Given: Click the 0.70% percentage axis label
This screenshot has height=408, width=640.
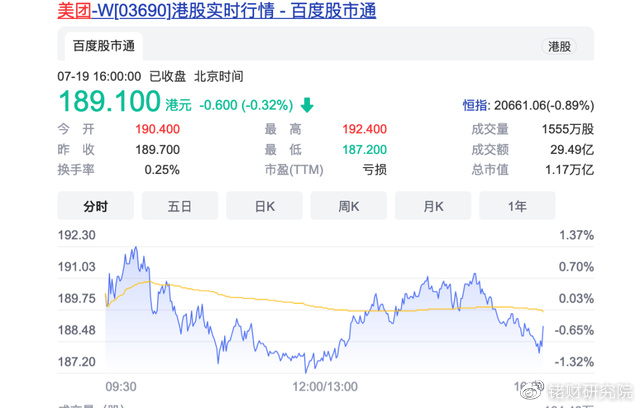Looking at the screenshot, I should pyautogui.click(x=576, y=267).
